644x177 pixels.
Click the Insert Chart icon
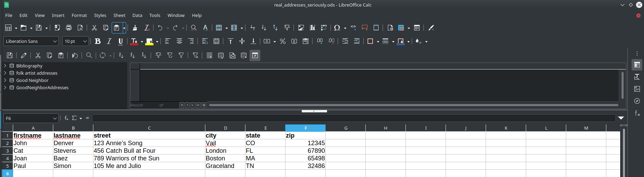pyautogui.click(x=312, y=28)
